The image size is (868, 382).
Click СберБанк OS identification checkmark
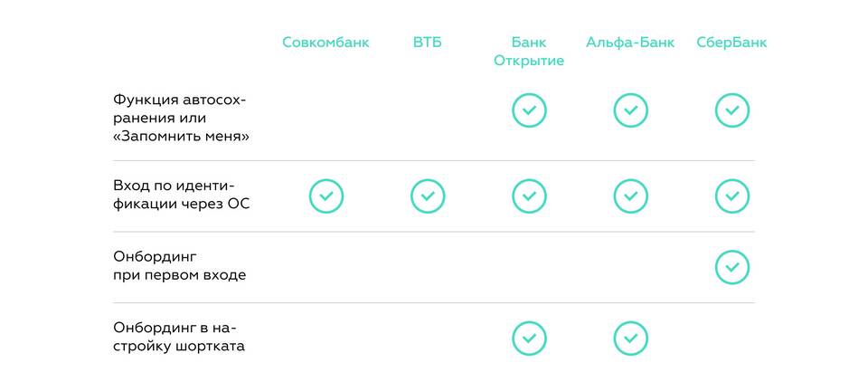pos(731,196)
